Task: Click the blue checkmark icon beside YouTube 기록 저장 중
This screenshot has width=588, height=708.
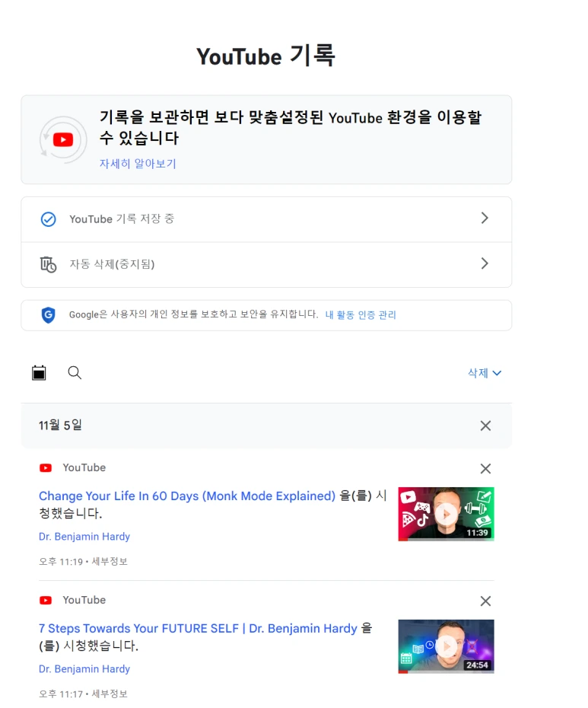Action: (x=48, y=219)
